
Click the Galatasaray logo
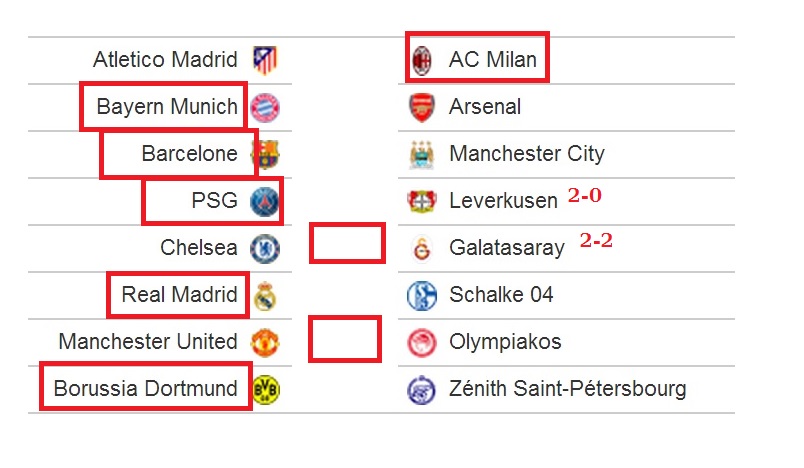(x=422, y=249)
